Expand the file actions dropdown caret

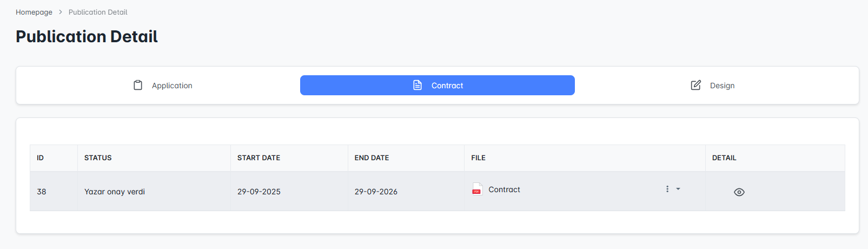[x=678, y=189]
